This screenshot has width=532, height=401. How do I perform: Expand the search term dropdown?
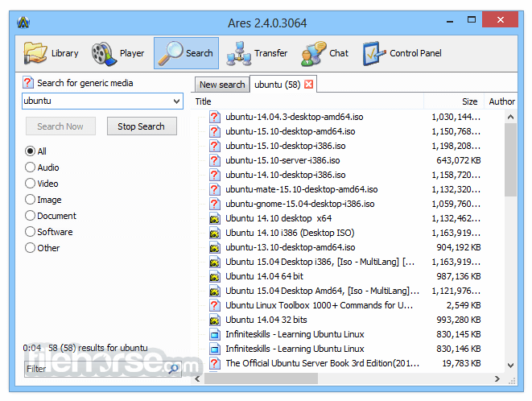(x=176, y=101)
